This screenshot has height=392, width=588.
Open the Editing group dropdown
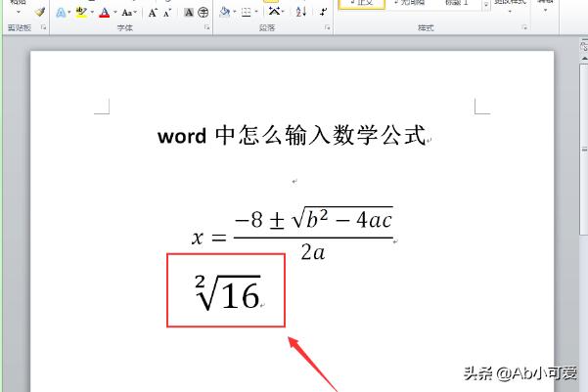pos(545,7)
